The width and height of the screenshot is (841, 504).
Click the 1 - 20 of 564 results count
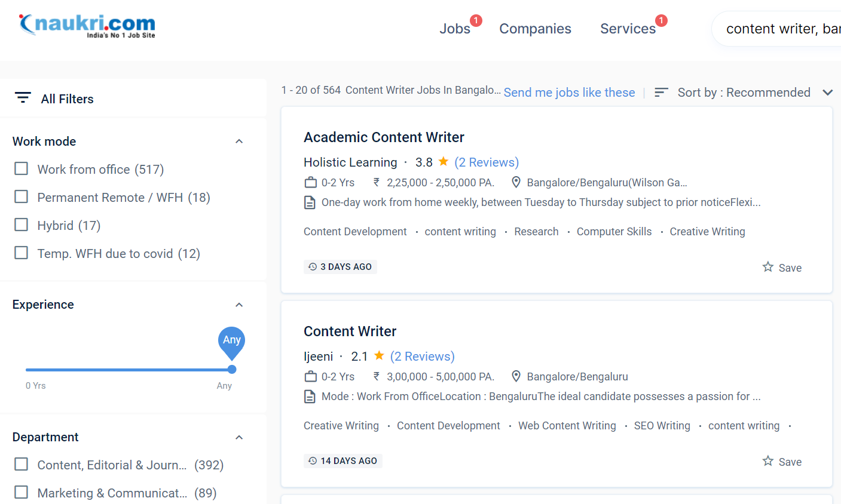pos(311,90)
